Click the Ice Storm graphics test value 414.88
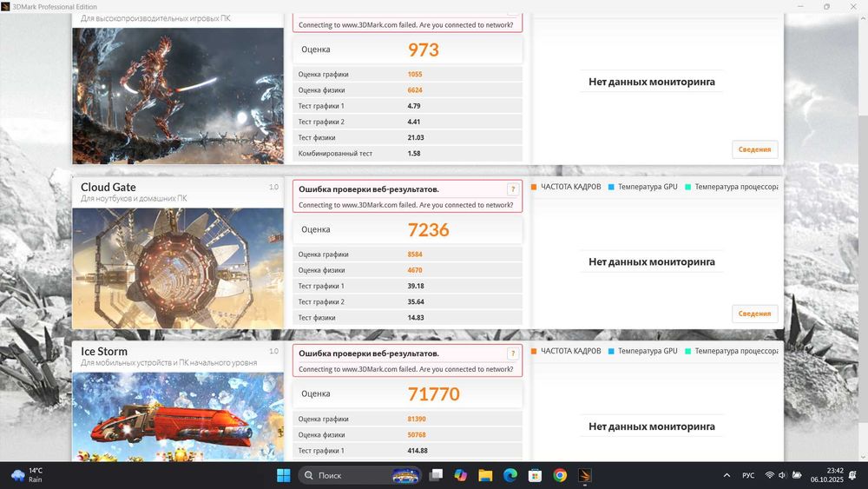The width and height of the screenshot is (868, 489). click(x=418, y=451)
